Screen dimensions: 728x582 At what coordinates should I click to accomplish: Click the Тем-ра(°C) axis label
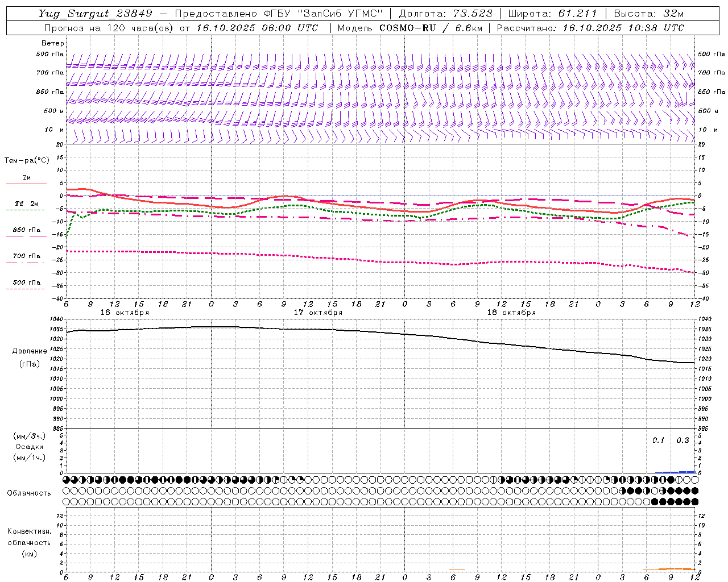click(x=27, y=160)
